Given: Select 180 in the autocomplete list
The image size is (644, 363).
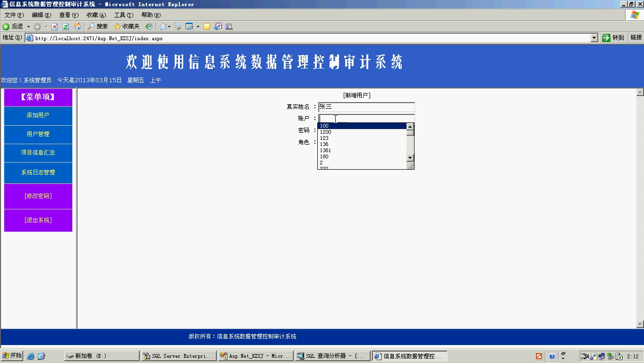Looking at the screenshot, I should click(x=363, y=156).
